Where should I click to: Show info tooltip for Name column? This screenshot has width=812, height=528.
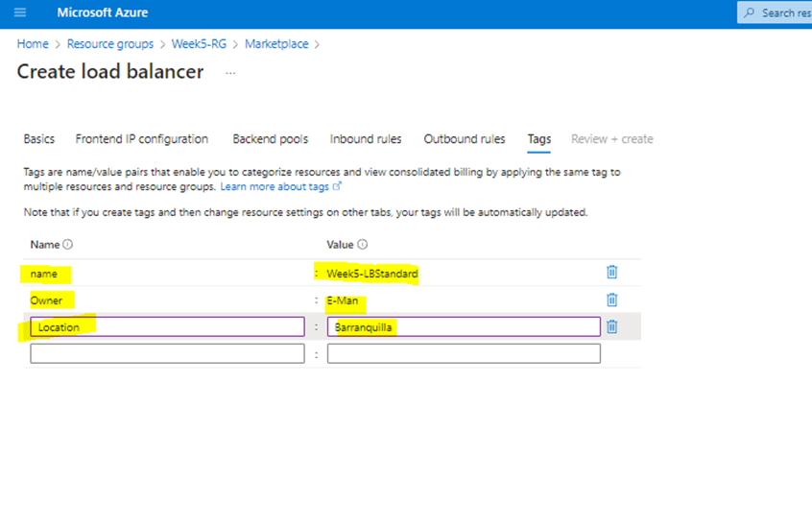click(68, 245)
